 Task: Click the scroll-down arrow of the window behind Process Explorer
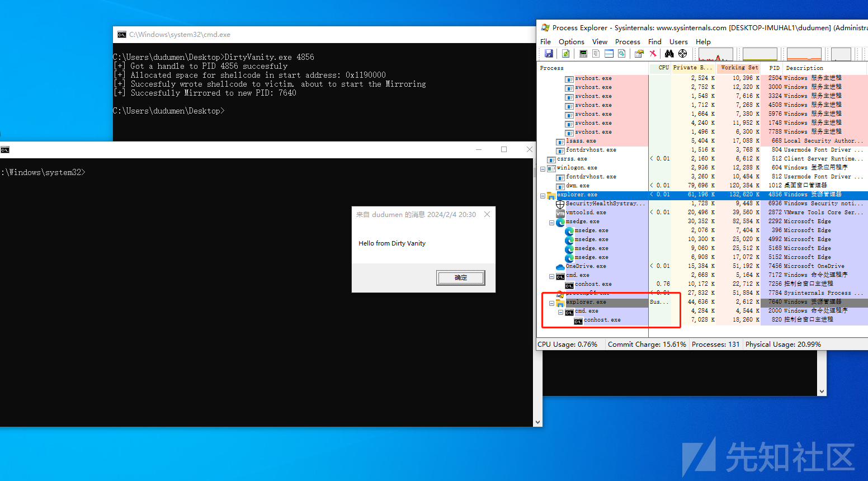pyautogui.click(x=822, y=392)
